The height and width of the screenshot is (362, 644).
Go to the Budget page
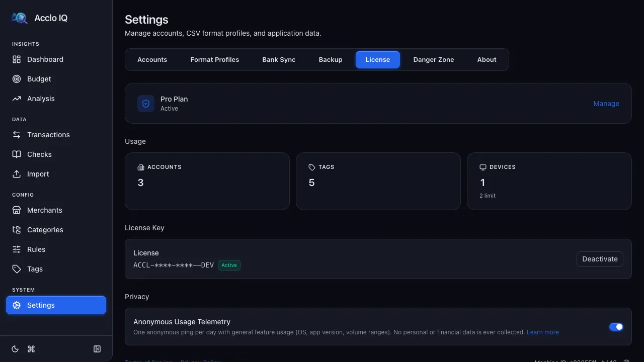tap(56, 79)
